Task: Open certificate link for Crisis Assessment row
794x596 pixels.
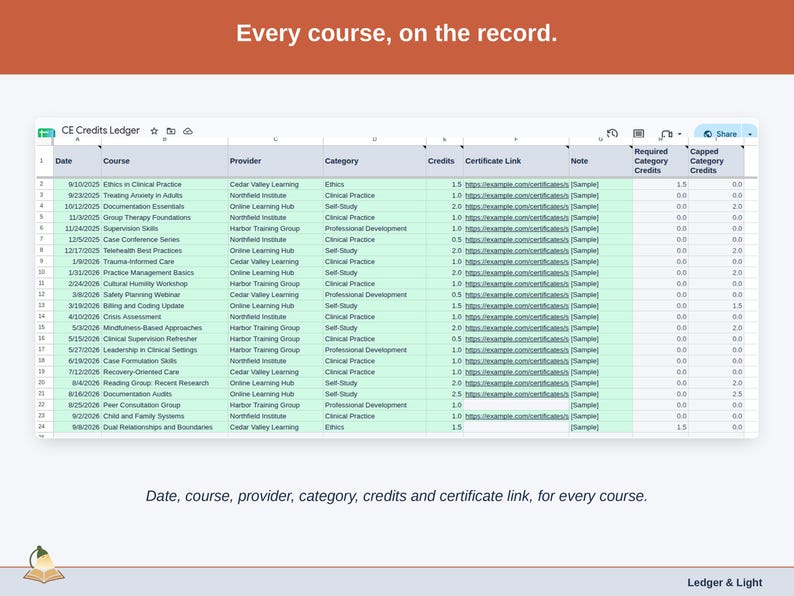Action: [517, 317]
